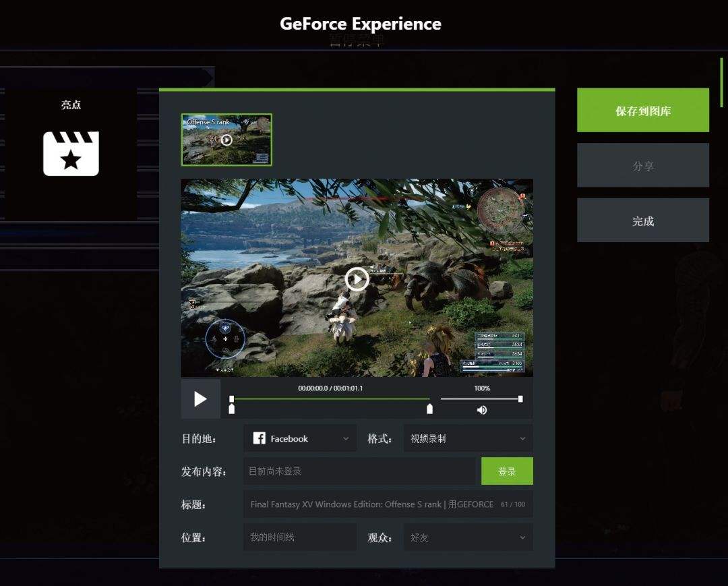Viewport: 728px width, 586px height.
Task: Select the Offense S rank clip thumbnail
Action: (226, 140)
